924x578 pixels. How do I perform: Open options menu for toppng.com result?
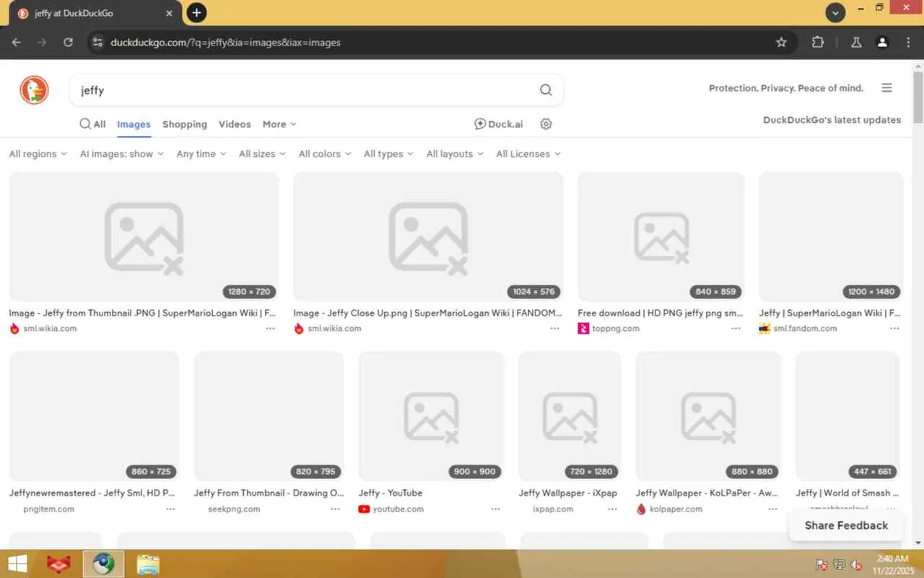pos(736,329)
